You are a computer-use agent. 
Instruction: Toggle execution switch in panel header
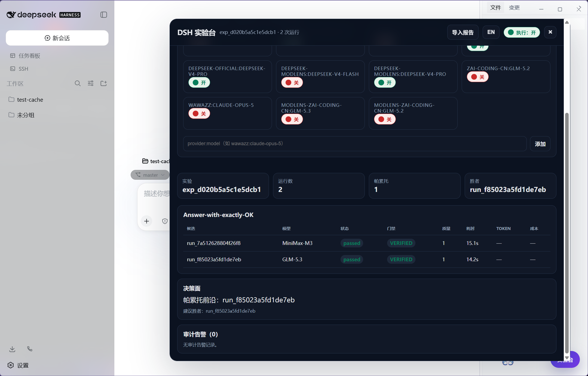(x=522, y=32)
